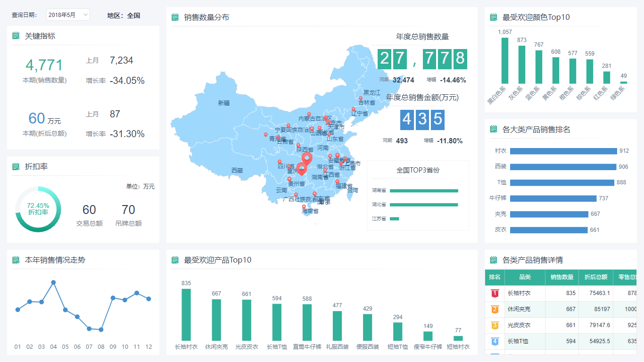Screen dimensions: 644x362
Task: Click the map pin at 四川省
Action: 279,162
